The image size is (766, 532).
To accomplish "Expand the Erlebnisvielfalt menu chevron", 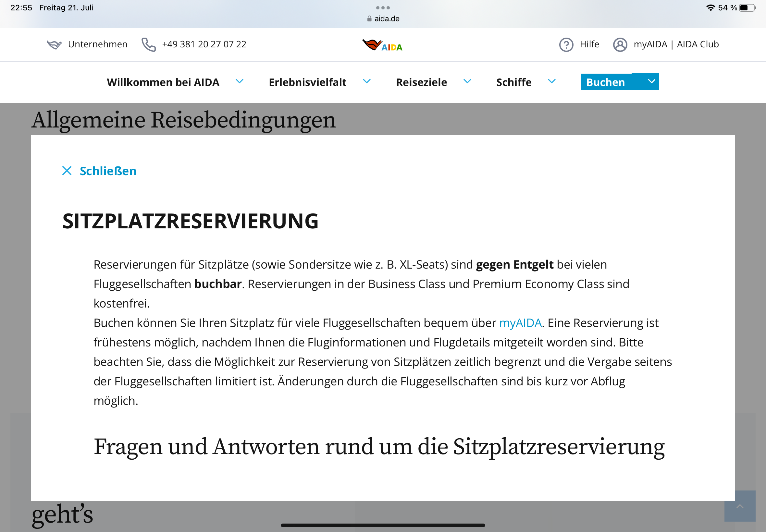I will coord(366,81).
